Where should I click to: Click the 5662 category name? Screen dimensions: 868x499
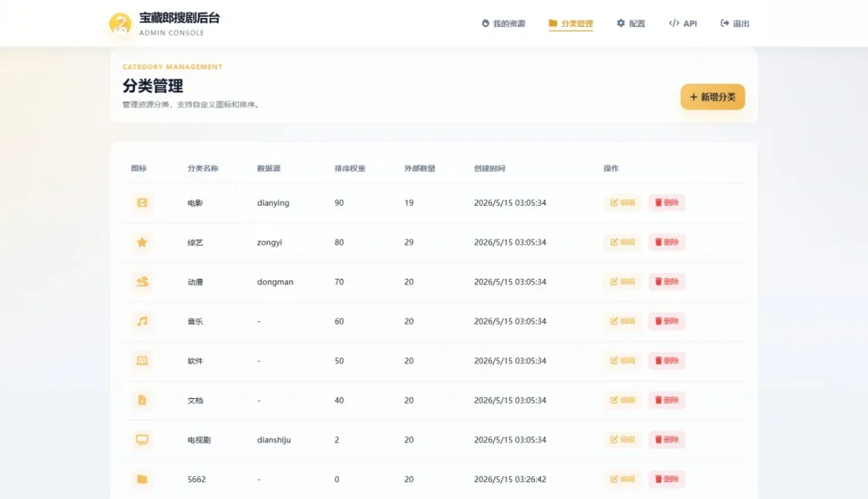pos(197,479)
